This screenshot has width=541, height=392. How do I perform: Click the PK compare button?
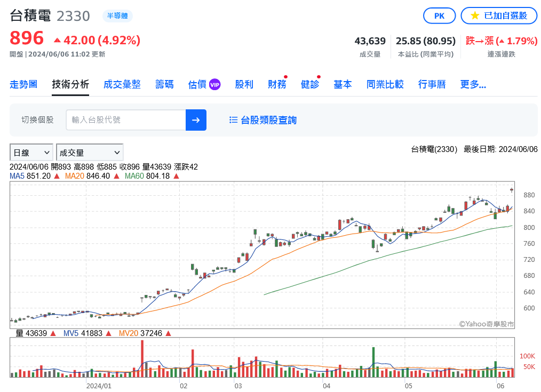coord(439,16)
